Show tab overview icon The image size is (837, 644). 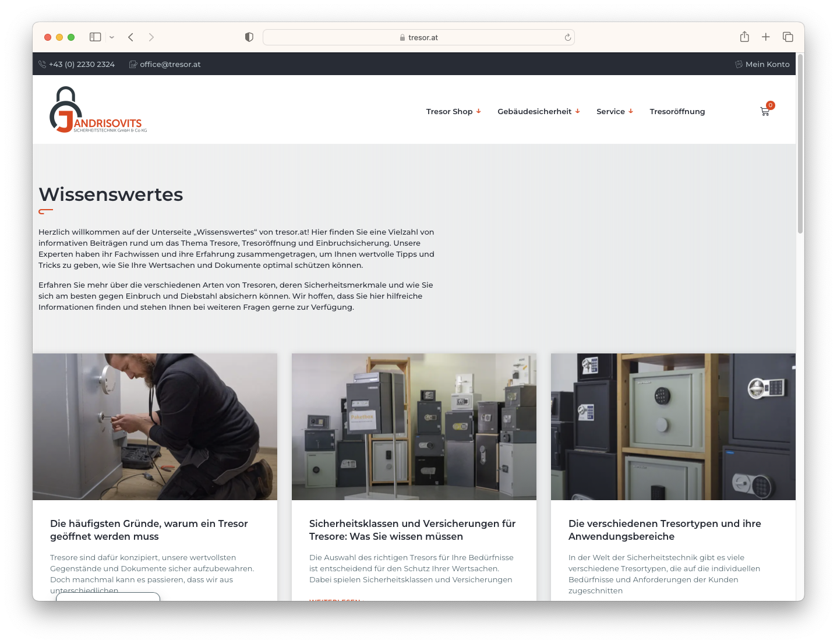click(788, 37)
